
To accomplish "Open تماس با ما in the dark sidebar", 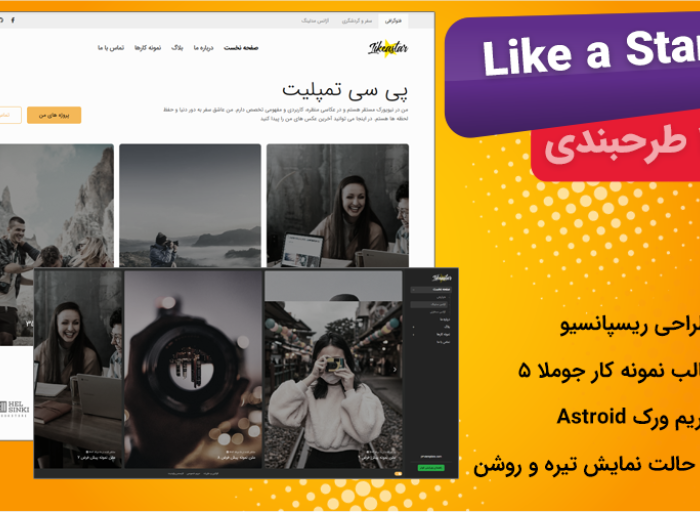I will tap(443, 342).
